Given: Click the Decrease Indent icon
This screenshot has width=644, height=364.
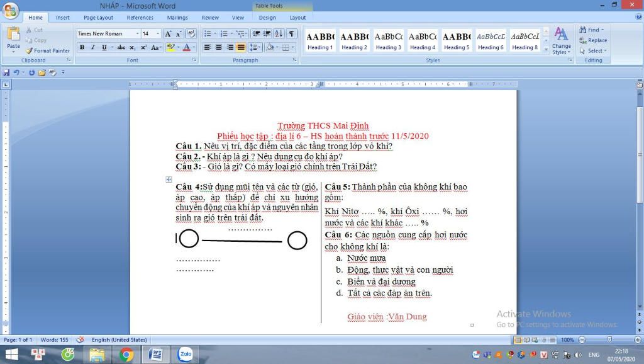Looking at the screenshot, I should (x=257, y=34).
